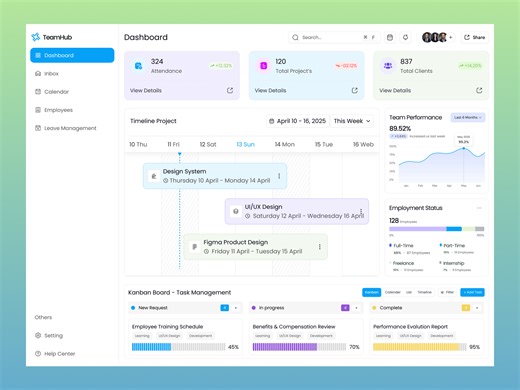The width and height of the screenshot is (520, 390).
Task: Expand the Last 6 Months dropdown
Action: 468,117
